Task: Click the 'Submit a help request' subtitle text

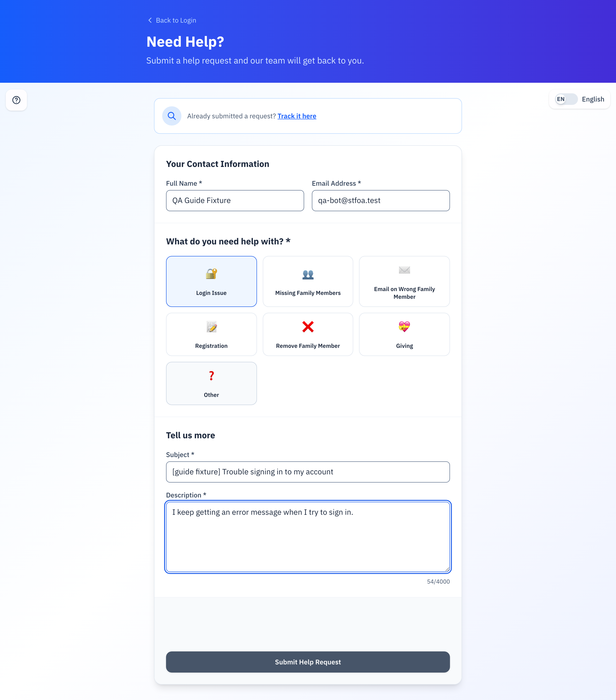Action: pos(255,61)
